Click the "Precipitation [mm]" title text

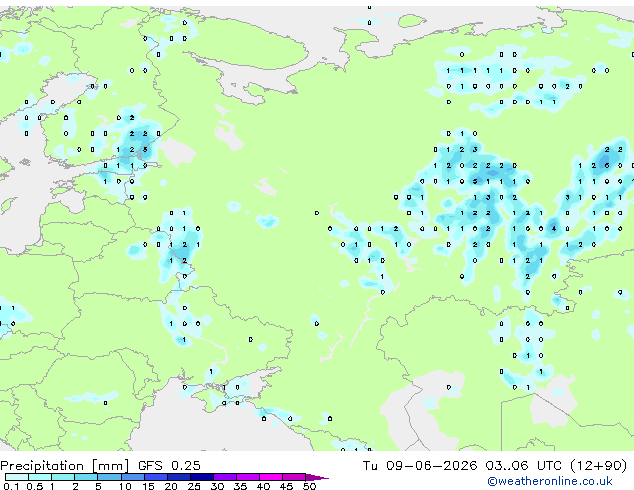click(64, 466)
